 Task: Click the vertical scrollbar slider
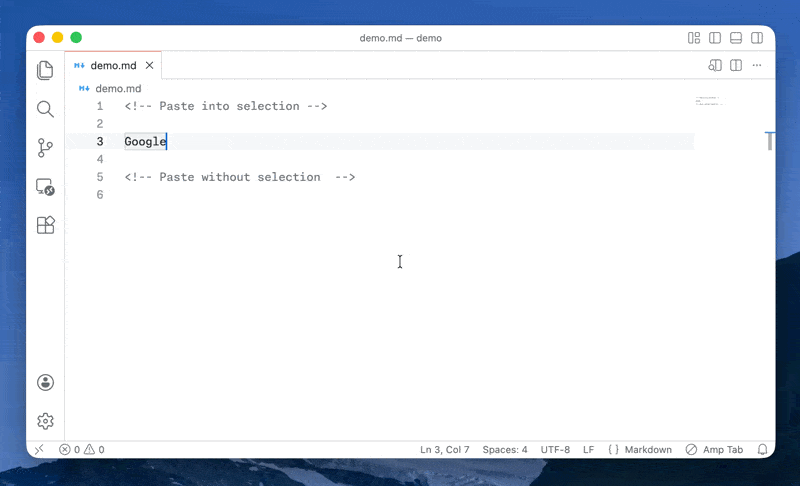pyautogui.click(x=770, y=141)
